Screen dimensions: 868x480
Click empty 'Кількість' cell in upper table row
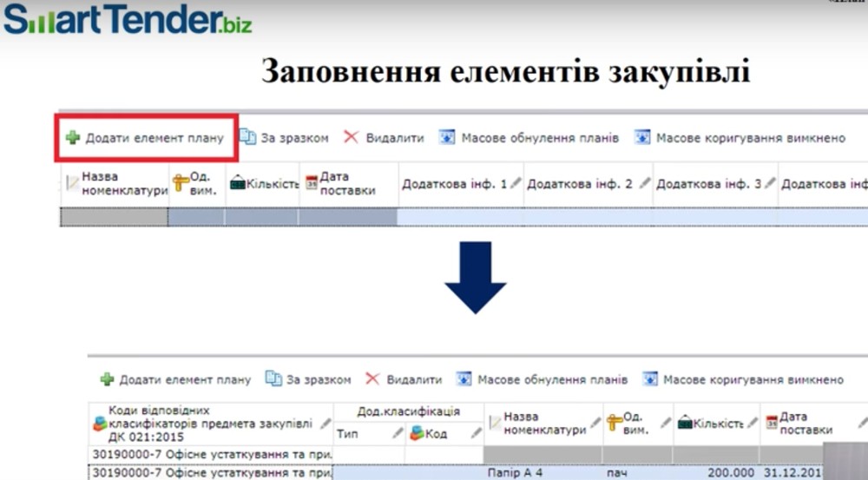[x=262, y=218]
